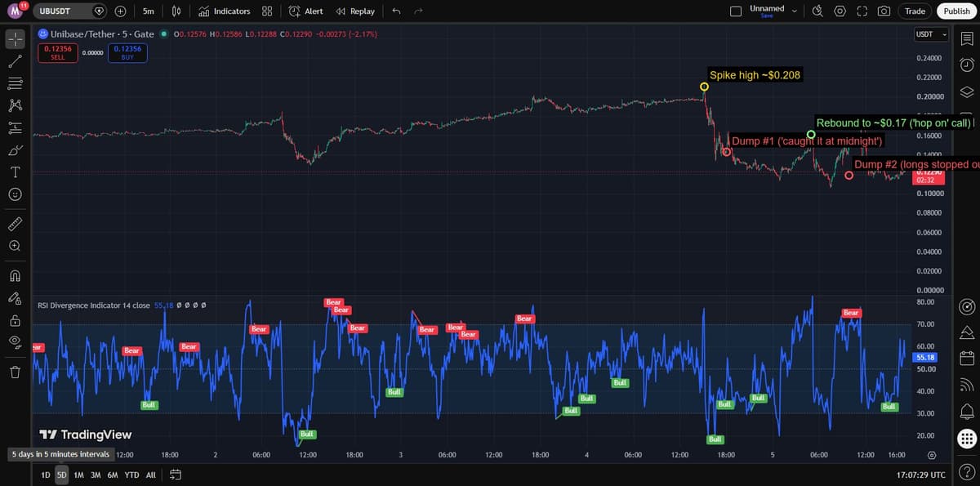Open the go to date calendar icon
Viewport: 980px width, 486px height.
[x=175, y=475]
